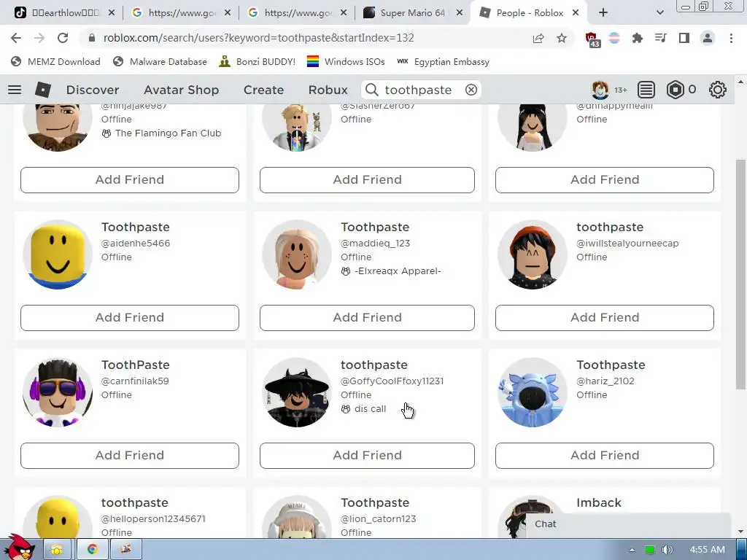Open the Roblox hamburger navigation menu

[x=15, y=90]
